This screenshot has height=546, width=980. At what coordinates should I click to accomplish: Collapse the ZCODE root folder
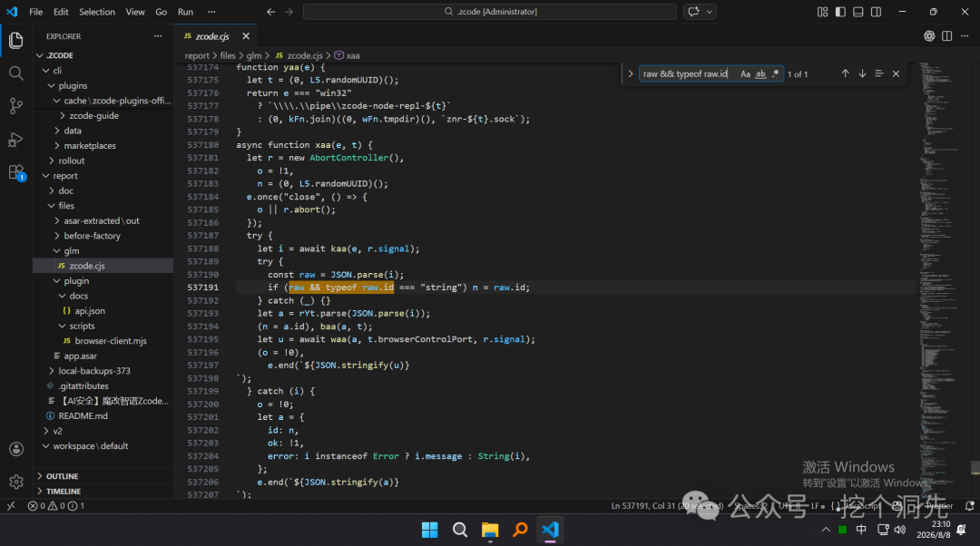click(x=103, y=55)
